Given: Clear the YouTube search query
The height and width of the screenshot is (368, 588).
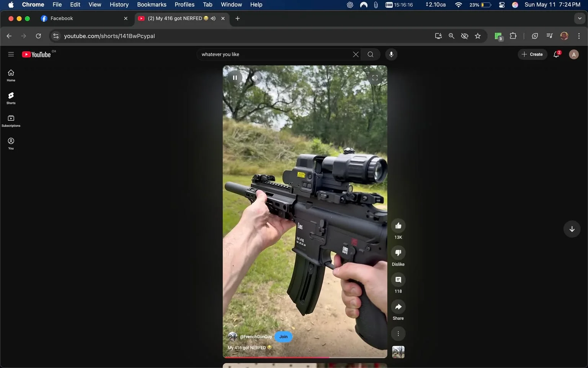Looking at the screenshot, I should tap(356, 54).
